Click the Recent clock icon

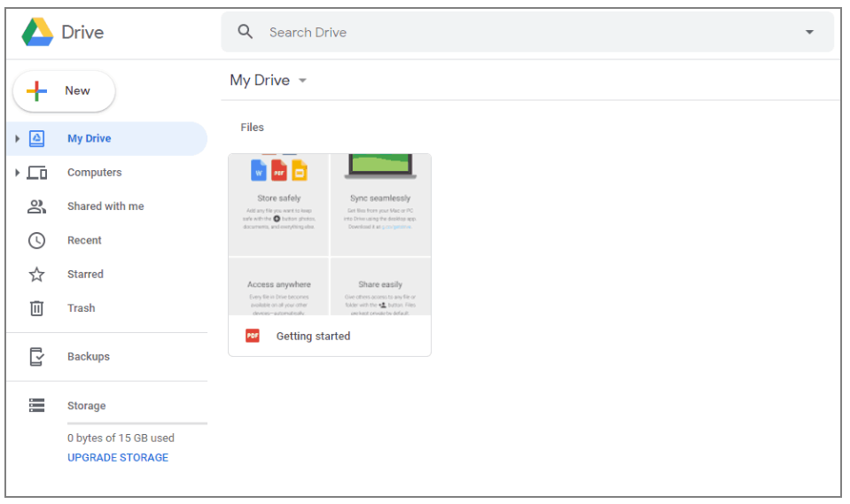pyautogui.click(x=37, y=241)
